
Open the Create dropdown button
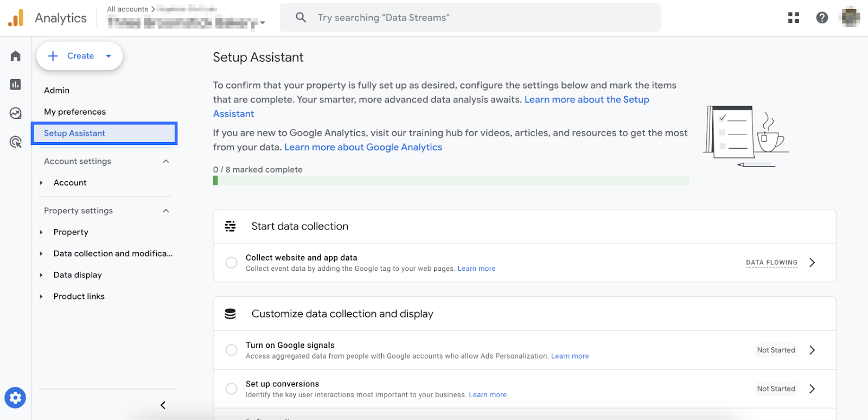point(80,56)
